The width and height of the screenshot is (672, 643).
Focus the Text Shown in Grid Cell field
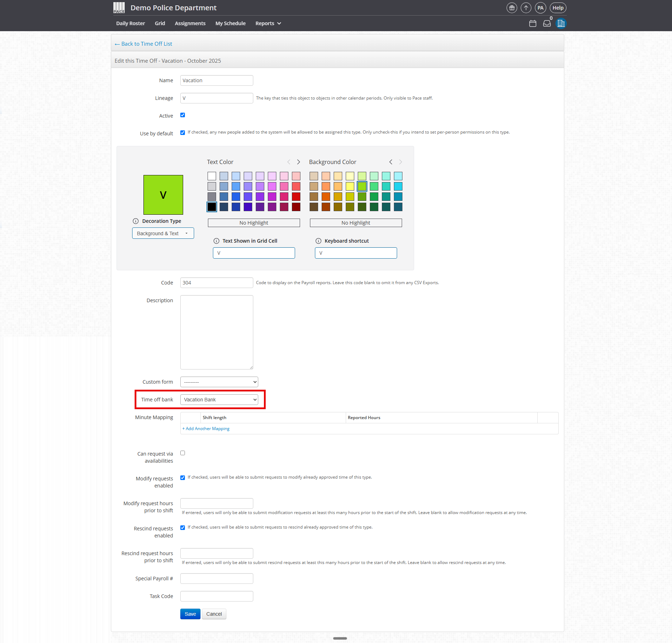pos(254,253)
